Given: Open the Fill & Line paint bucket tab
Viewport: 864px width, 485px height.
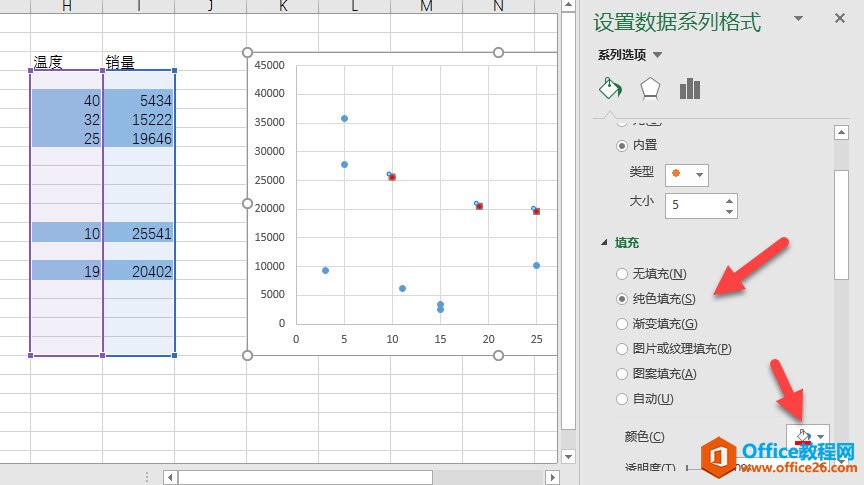Looking at the screenshot, I should click(x=610, y=88).
